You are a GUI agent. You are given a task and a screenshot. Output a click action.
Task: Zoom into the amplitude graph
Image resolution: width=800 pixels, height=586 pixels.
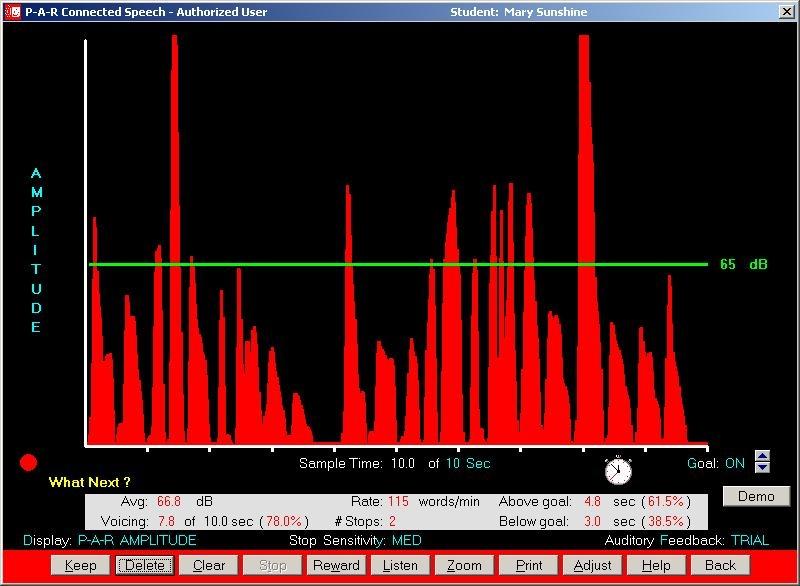[464, 565]
